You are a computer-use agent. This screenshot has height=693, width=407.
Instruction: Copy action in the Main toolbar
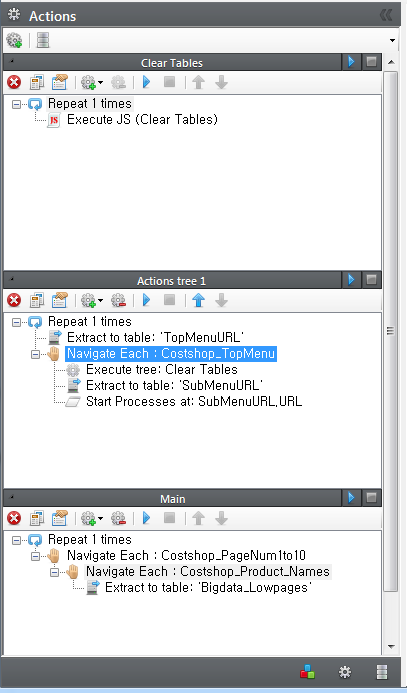37,518
